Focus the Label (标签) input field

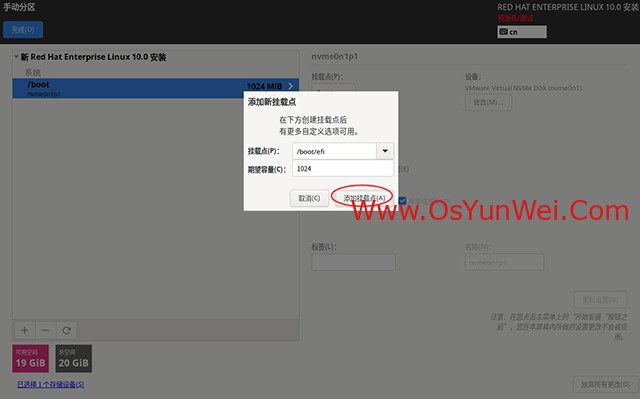coord(353,262)
